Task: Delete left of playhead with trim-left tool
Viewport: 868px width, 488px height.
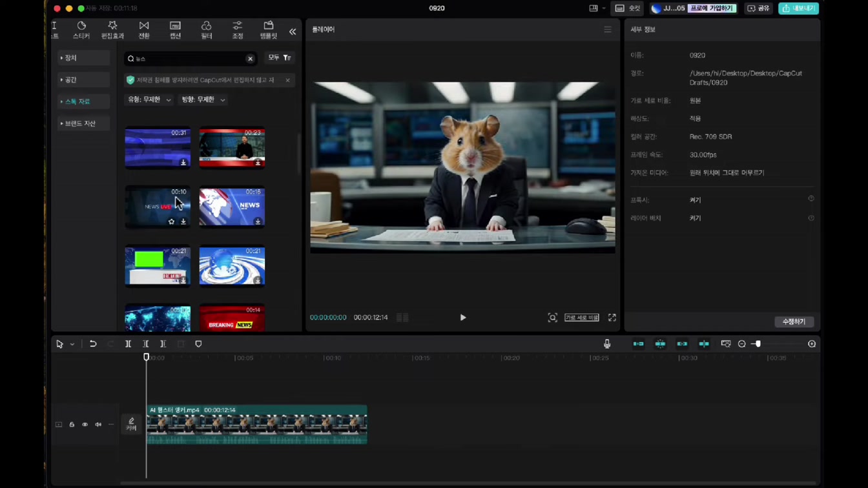Action: 146,344
